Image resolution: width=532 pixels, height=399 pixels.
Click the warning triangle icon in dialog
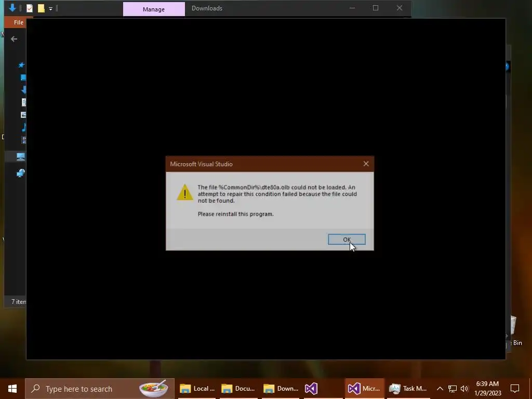(185, 192)
